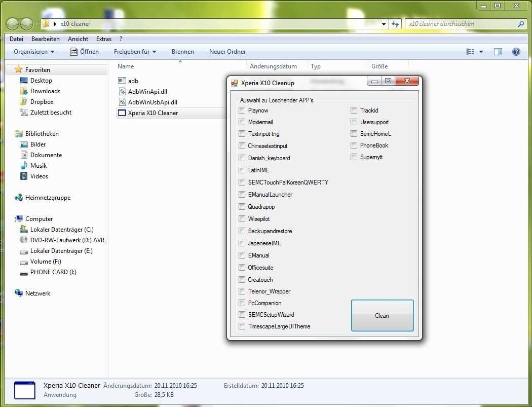This screenshot has height=407, width=532.
Task: Open the ? help menu
Action: (x=121, y=39)
